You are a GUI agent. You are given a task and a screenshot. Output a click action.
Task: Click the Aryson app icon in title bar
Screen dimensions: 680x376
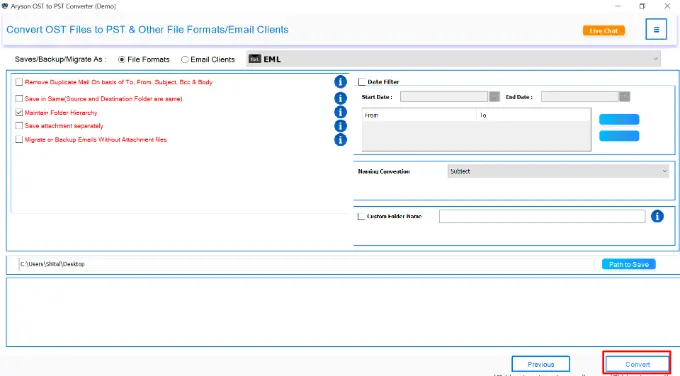coord(5,6)
